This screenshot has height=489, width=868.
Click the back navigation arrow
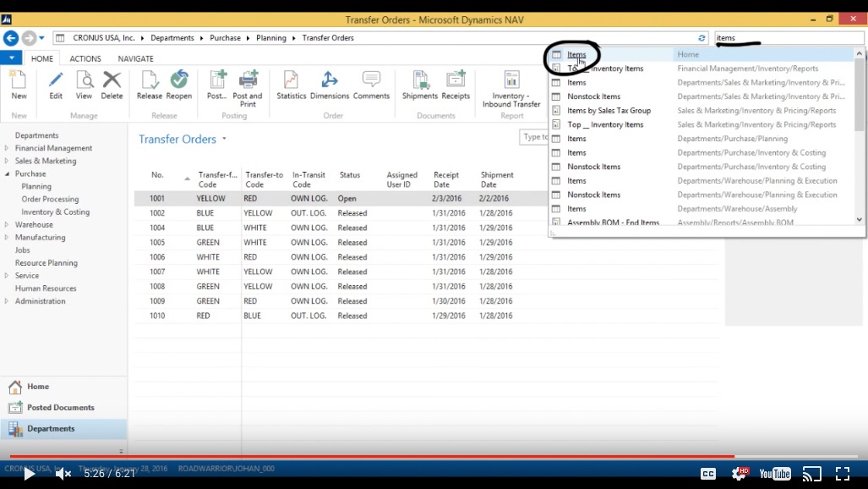click(x=10, y=38)
